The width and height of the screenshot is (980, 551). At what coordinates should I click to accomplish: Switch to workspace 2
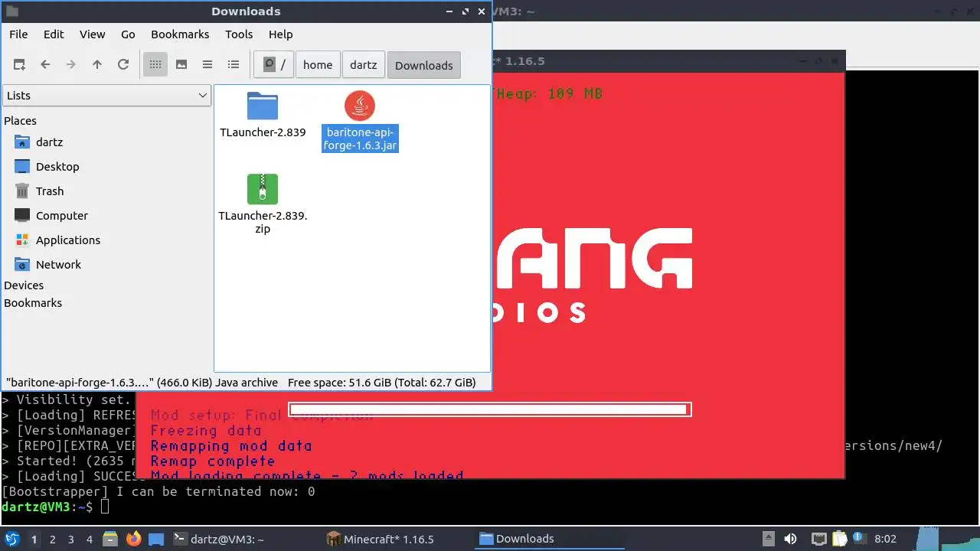pos(52,540)
